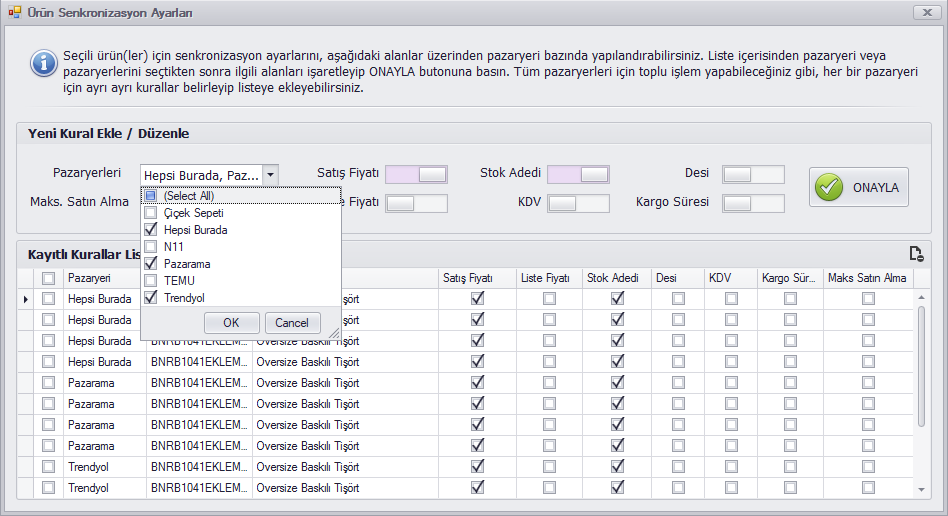Image resolution: width=948 pixels, height=516 pixels.
Task: Click the ONAYLA button
Action: (859, 188)
